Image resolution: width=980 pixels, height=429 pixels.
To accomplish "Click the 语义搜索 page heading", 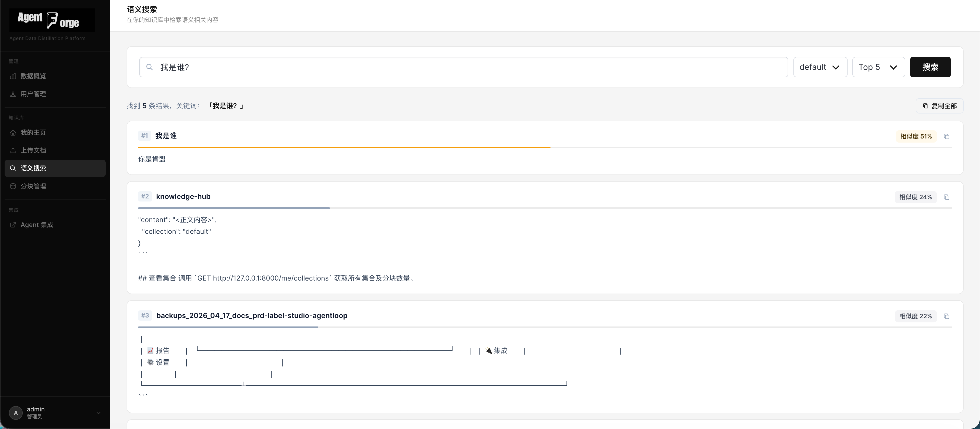I will tap(142, 9).
